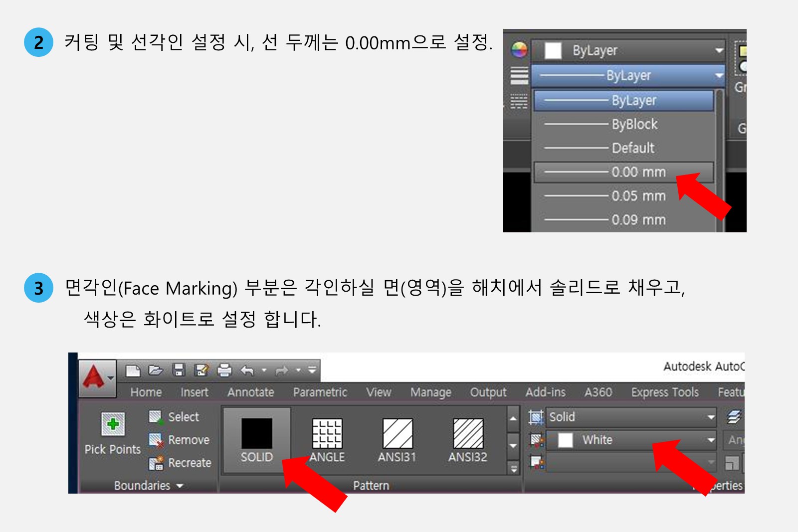
Task: Choose ByLayer in the lineweight list
Action: tap(624, 100)
